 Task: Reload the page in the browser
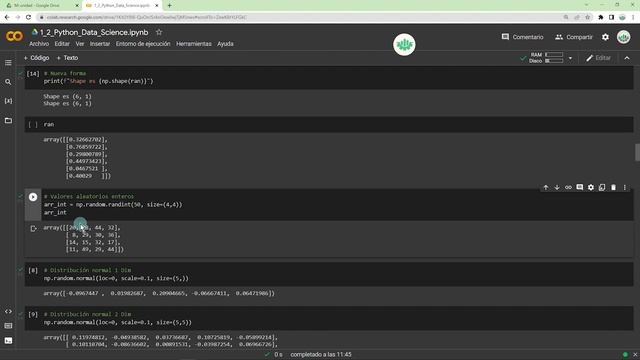(x=28, y=17)
